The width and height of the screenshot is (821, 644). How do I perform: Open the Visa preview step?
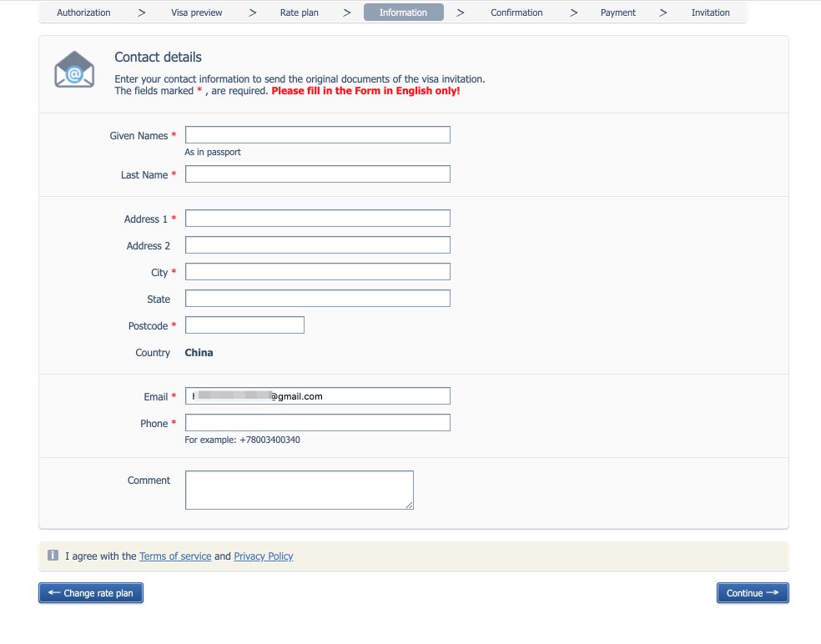[196, 13]
